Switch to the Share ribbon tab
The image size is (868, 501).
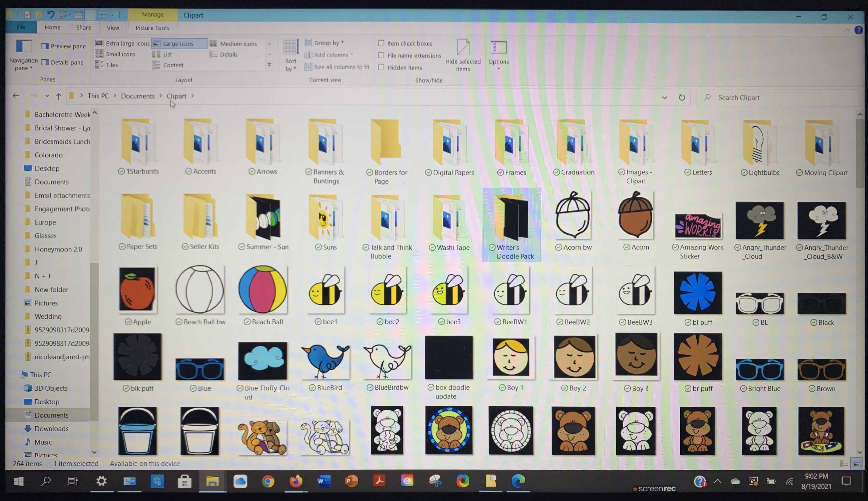(x=84, y=27)
